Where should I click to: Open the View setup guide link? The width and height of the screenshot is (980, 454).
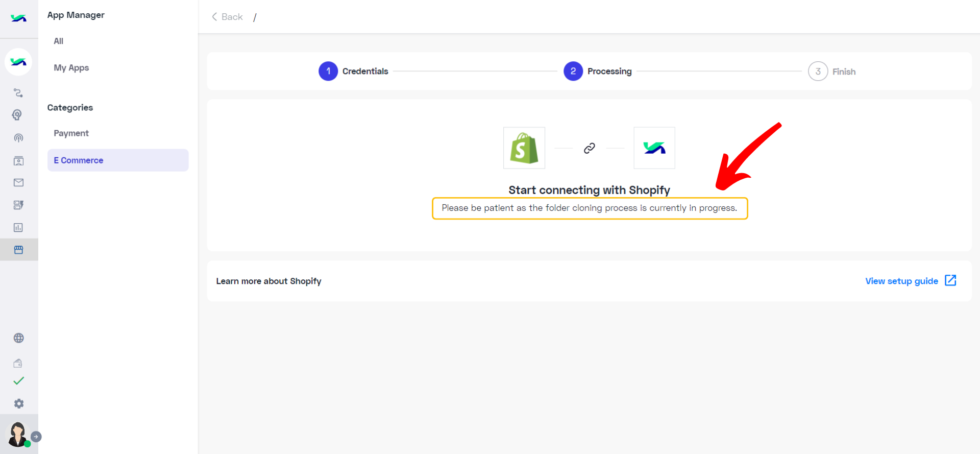(901, 281)
